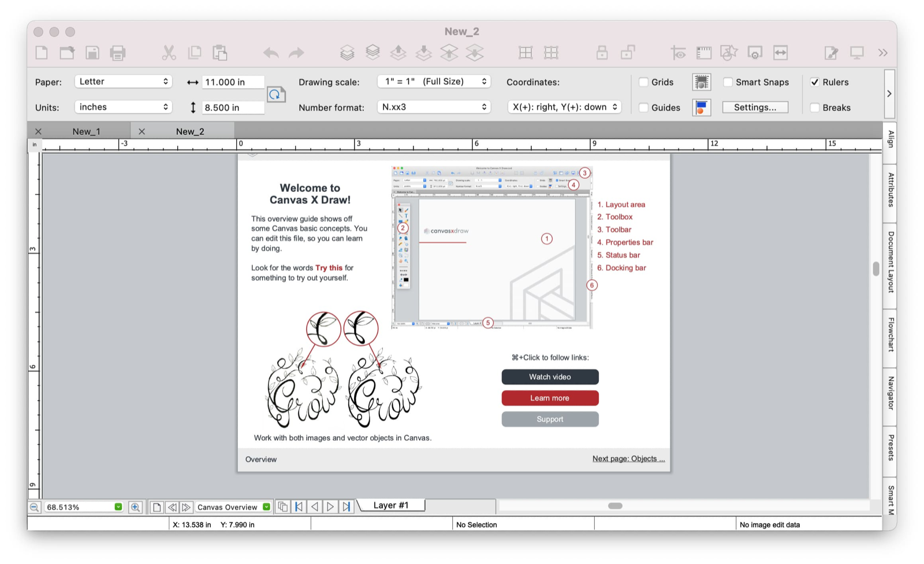The image size is (924, 564).
Task: Click the vertical scrollbar thumb
Action: (x=876, y=269)
